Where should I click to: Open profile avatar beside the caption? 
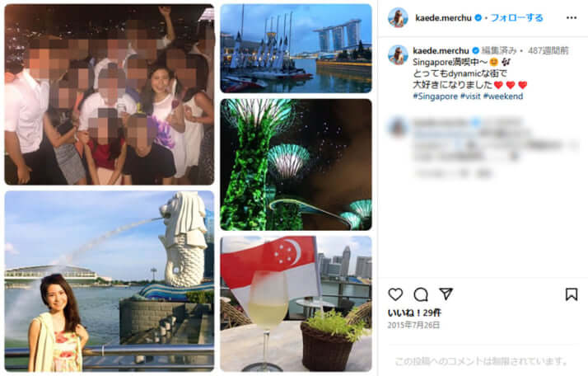click(x=398, y=55)
